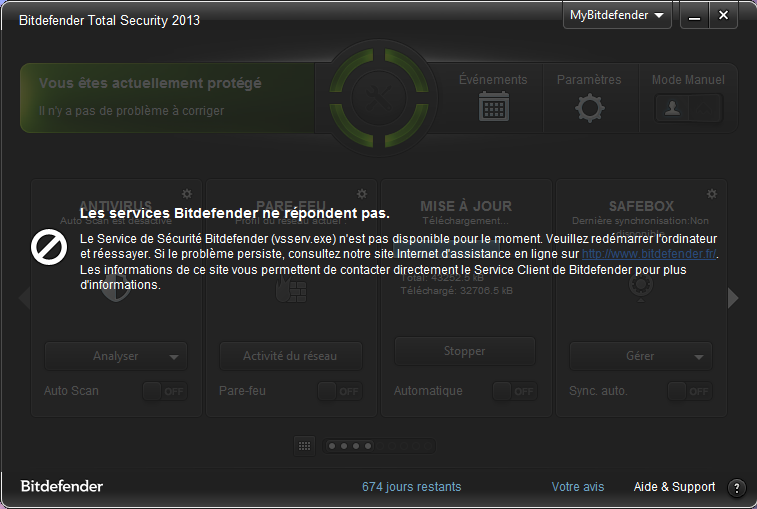Image resolution: width=757 pixels, height=509 pixels.
Task: Click the Bitdefender logo text
Action: (x=62, y=486)
